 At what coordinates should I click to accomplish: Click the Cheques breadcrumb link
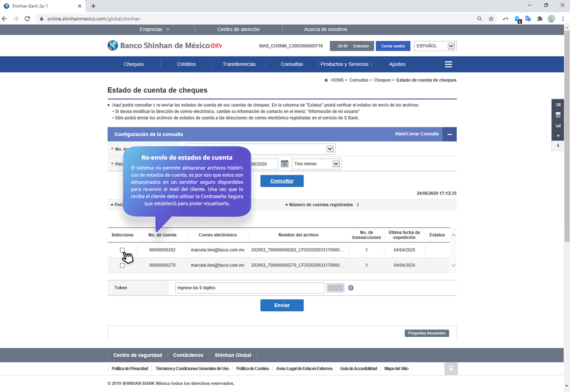(x=382, y=80)
